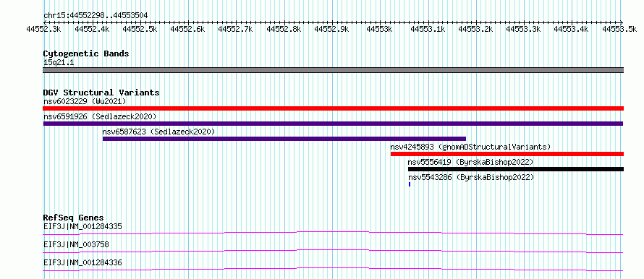The width and height of the screenshot is (644, 279).
Task: Click the 44553.4k ruler tick label
Action: click(x=572, y=29)
